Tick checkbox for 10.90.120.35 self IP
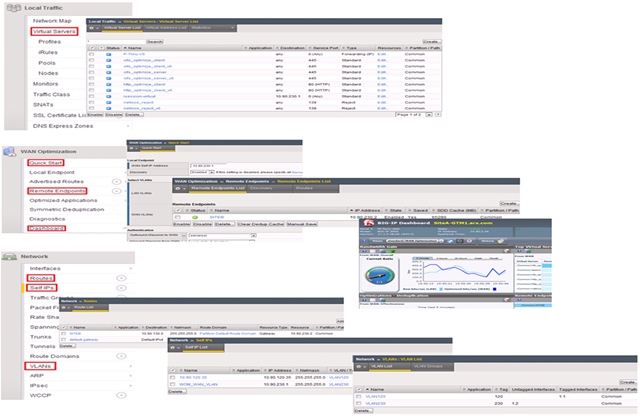 (x=173, y=378)
